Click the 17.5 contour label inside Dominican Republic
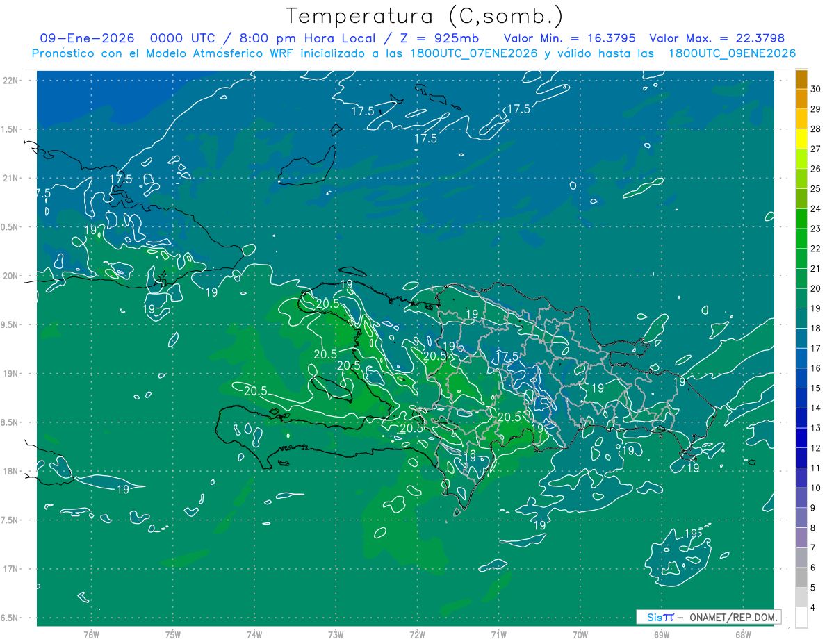This screenshot has height=644, width=834. pyautogui.click(x=507, y=356)
